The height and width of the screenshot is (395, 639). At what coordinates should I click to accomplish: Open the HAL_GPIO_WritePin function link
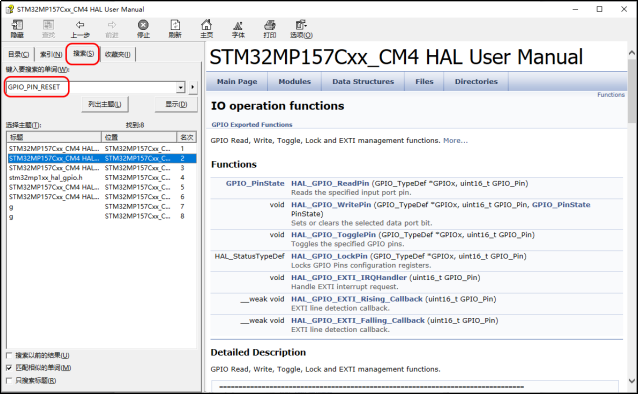[331, 205]
